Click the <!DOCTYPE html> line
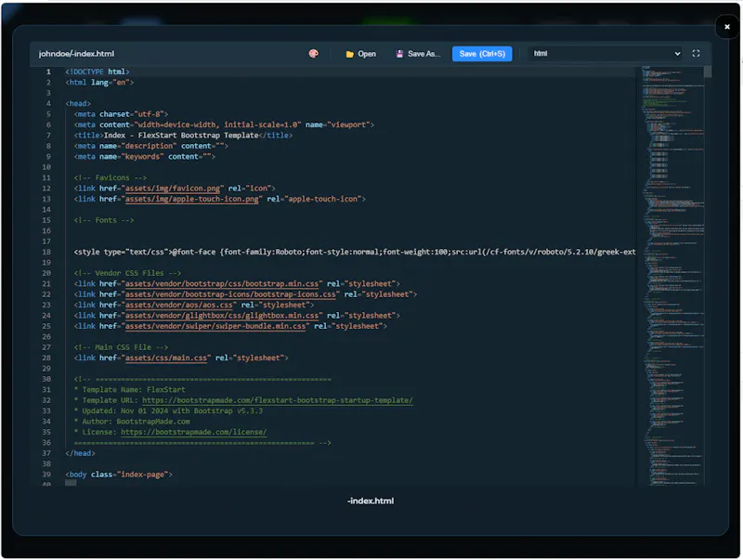The image size is (743, 560). [x=98, y=72]
